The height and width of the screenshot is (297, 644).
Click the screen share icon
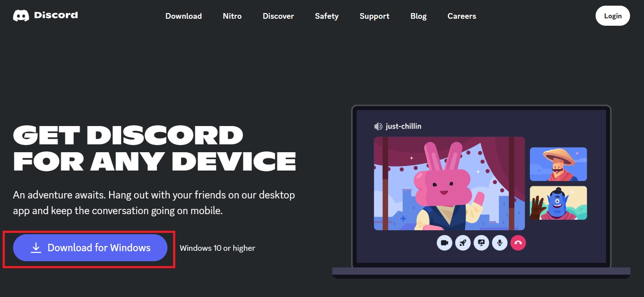[481, 243]
